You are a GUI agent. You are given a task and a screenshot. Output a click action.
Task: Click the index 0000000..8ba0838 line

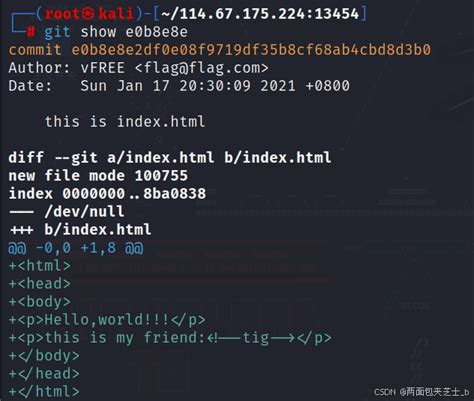pos(107,193)
